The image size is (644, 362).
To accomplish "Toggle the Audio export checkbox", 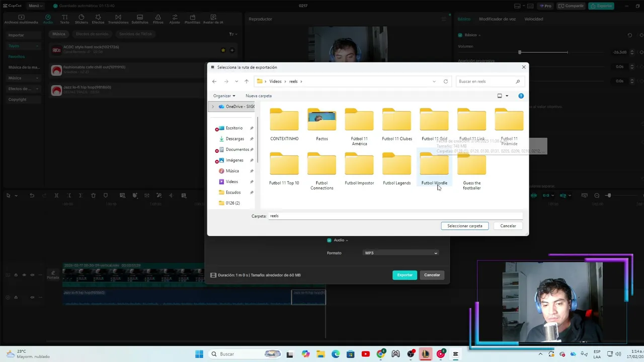I will point(330,240).
